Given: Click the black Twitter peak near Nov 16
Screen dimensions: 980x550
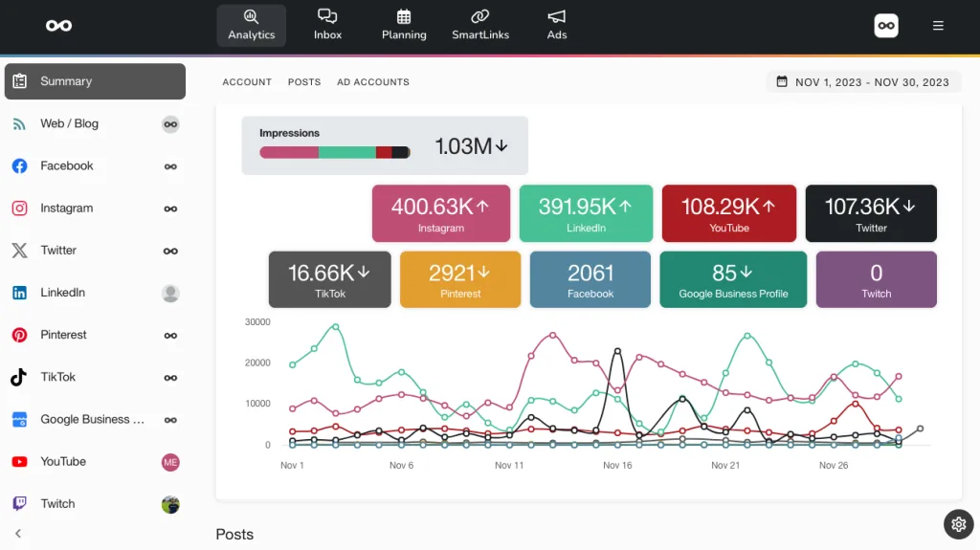Looking at the screenshot, I should pyautogui.click(x=617, y=351).
